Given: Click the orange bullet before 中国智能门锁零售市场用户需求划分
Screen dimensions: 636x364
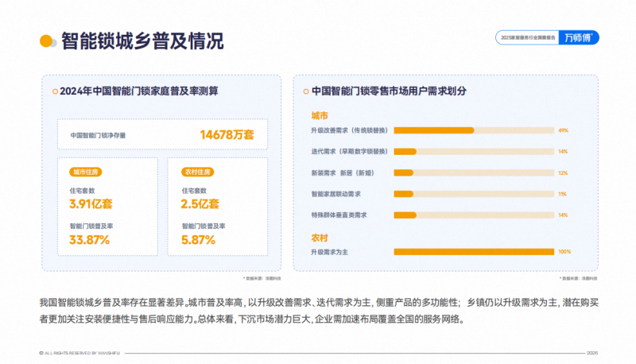Looking at the screenshot, I should pyautogui.click(x=306, y=91).
